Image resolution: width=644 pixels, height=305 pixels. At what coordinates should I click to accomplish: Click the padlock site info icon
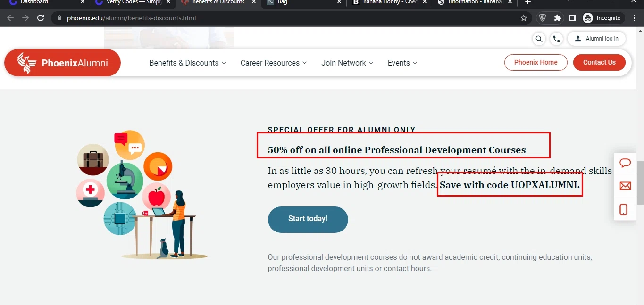pyautogui.click(x=59, y=18)
